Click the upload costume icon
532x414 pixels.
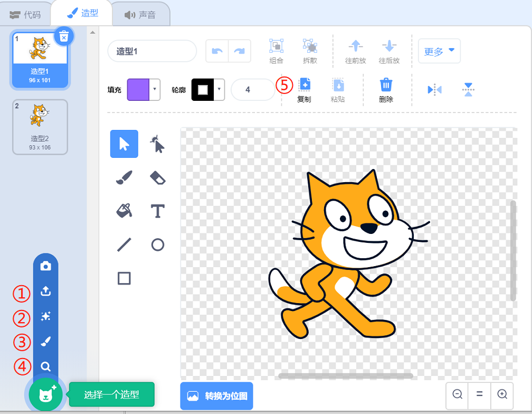[x=46, y=291]
